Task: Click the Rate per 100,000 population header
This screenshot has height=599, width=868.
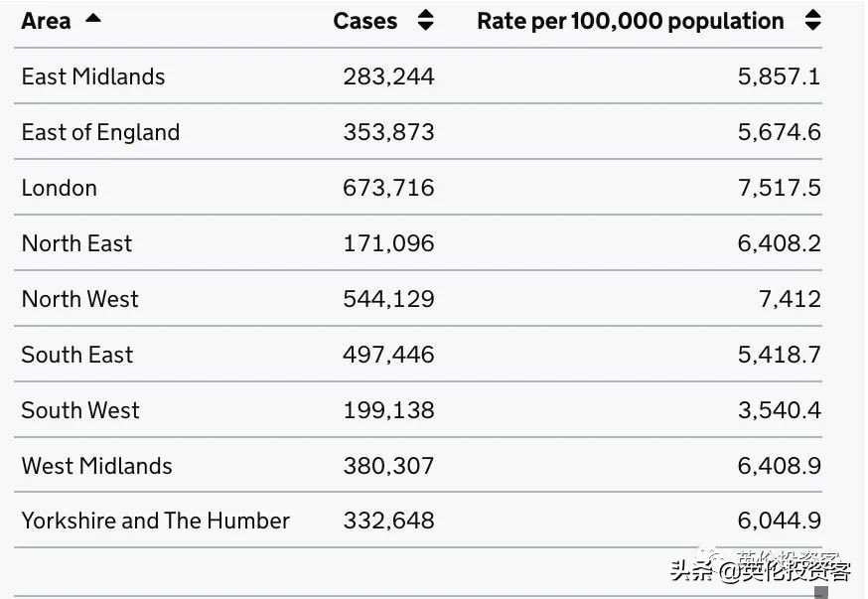Action: (x=630, y=21)
